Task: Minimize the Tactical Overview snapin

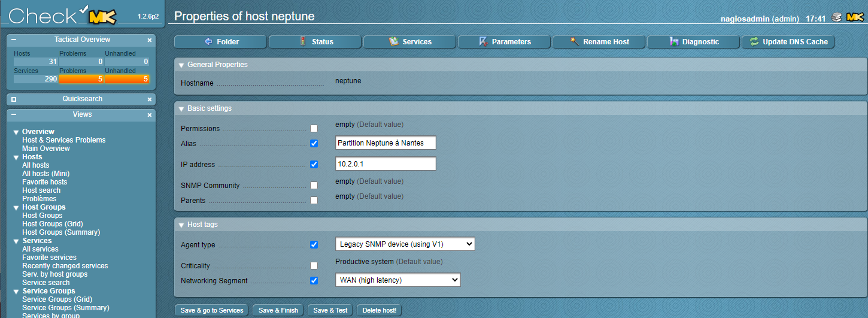Action: (x=13, y=40)
